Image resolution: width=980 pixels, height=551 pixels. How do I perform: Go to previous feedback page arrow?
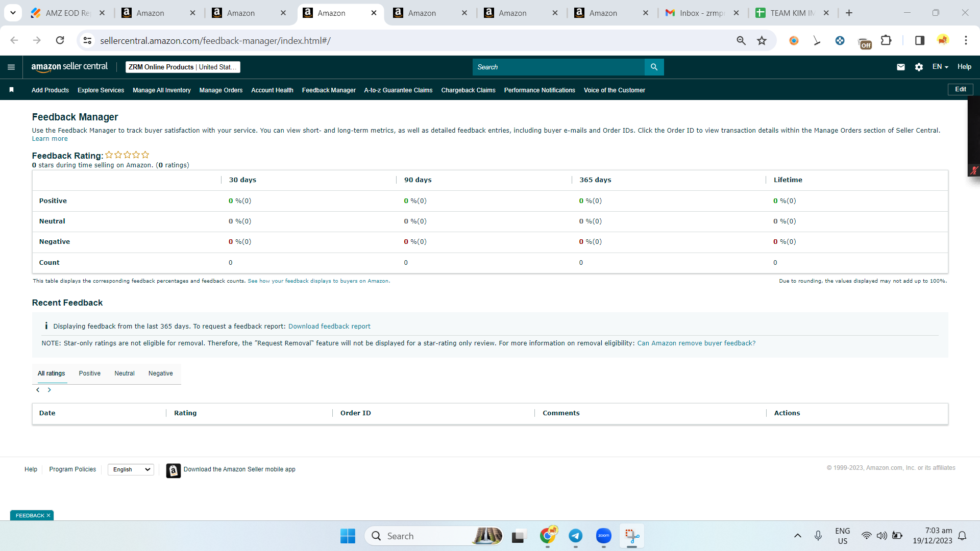[38, 390]
